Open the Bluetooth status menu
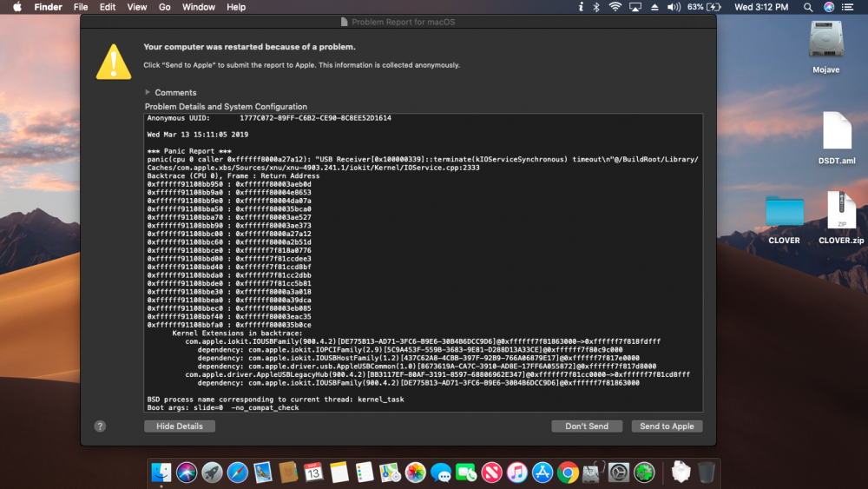The image size is (868, 489). click(596, 7)
